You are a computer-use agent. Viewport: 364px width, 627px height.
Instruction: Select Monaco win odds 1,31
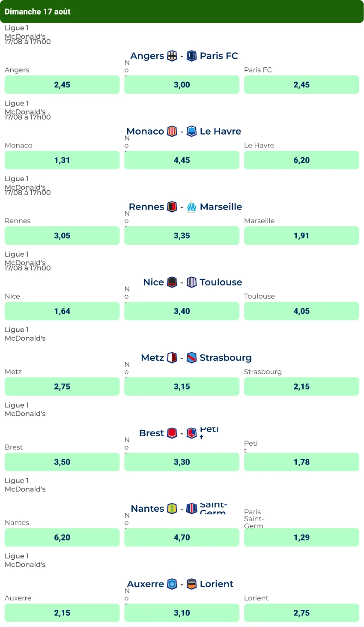[x=62, y=160]
